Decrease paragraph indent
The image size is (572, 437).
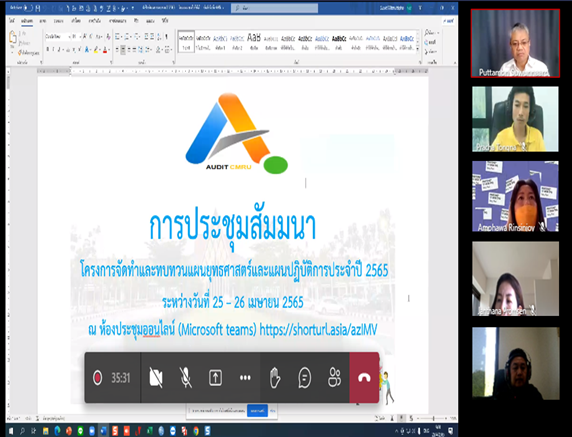pos(146,36)
